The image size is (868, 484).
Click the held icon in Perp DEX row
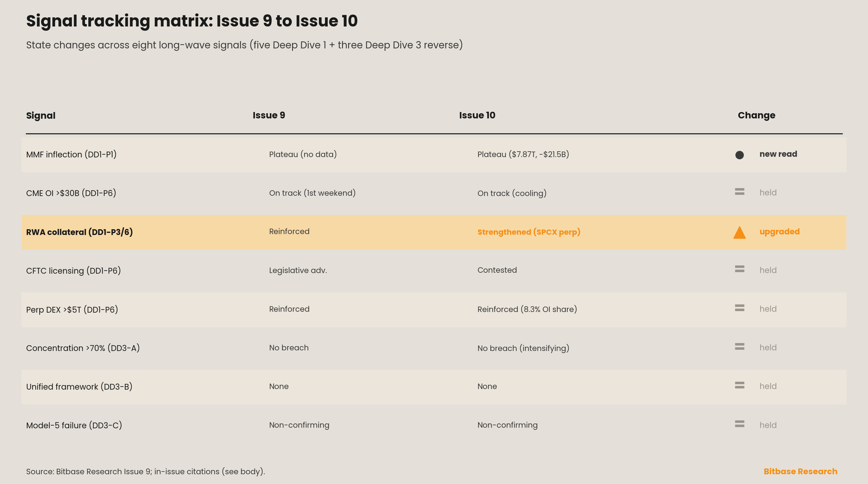point(739,308)
